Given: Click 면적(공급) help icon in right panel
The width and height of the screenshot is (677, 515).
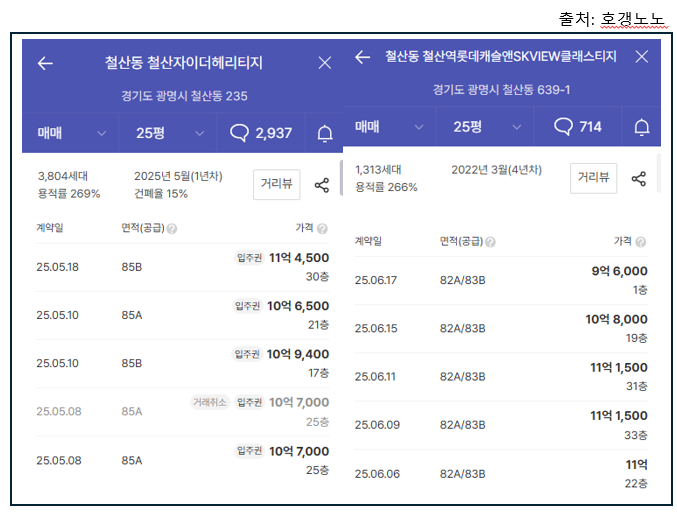Looking at the screenshot, I should coord(490,242).
